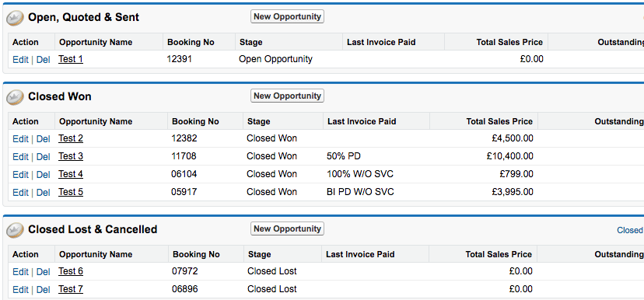The image size is (644, 300).
Task: Click the £3,995.00 sales price
Action: 513,192
